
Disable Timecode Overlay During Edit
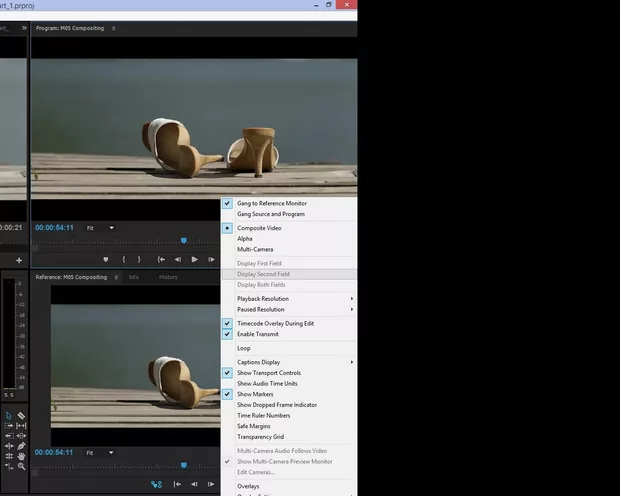(275, 323)
